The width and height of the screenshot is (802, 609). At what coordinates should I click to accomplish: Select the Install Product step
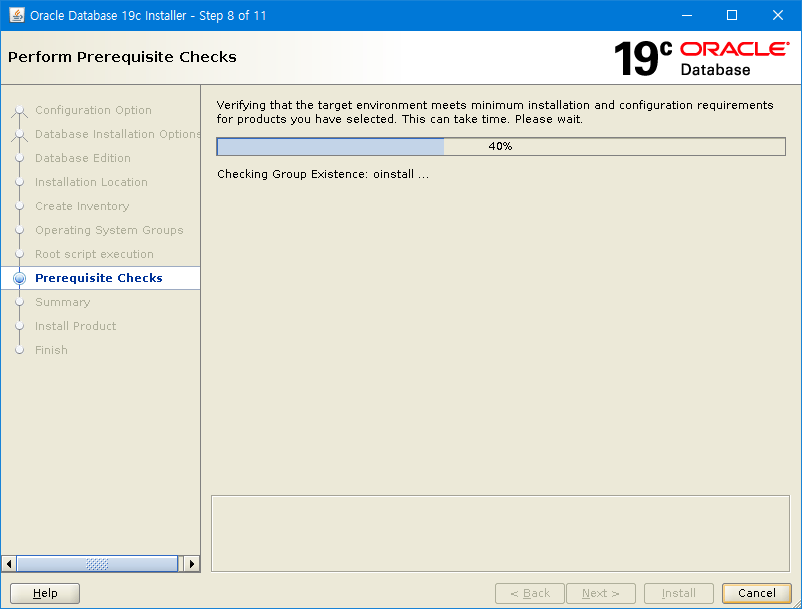click(x=75, y=326)
